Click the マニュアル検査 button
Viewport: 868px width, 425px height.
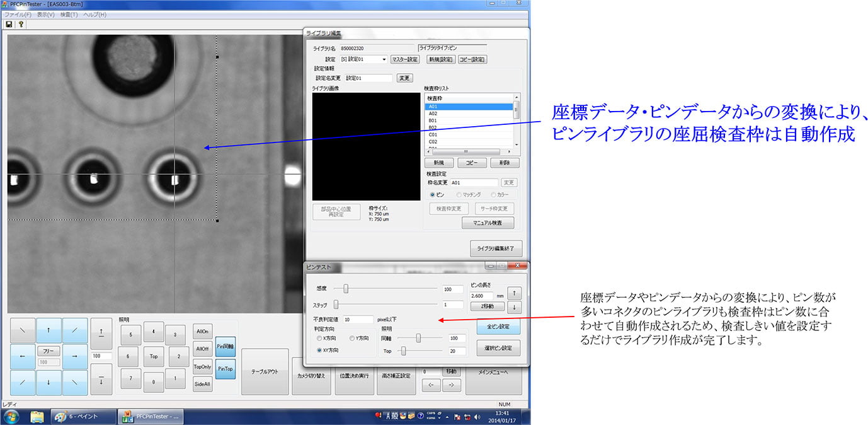[488, 223]
